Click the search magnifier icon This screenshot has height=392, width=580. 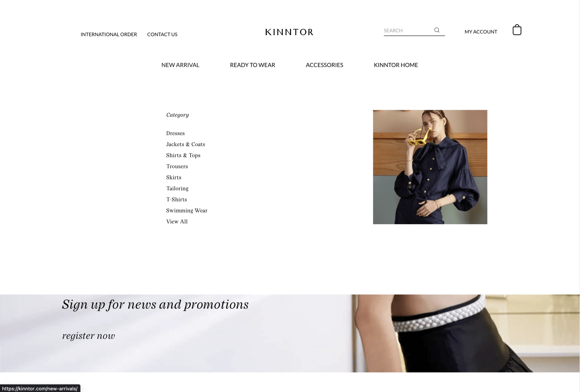[437, 30]
